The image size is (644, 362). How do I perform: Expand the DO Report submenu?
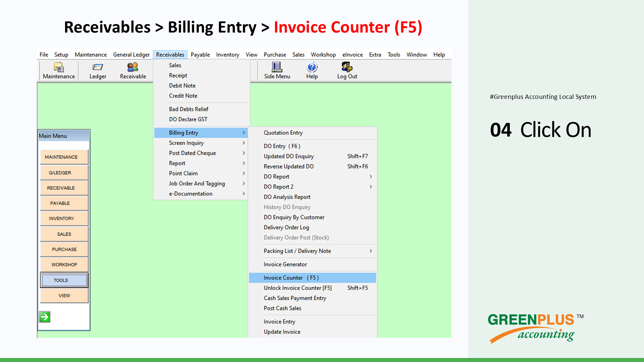[x=313, y=177]
